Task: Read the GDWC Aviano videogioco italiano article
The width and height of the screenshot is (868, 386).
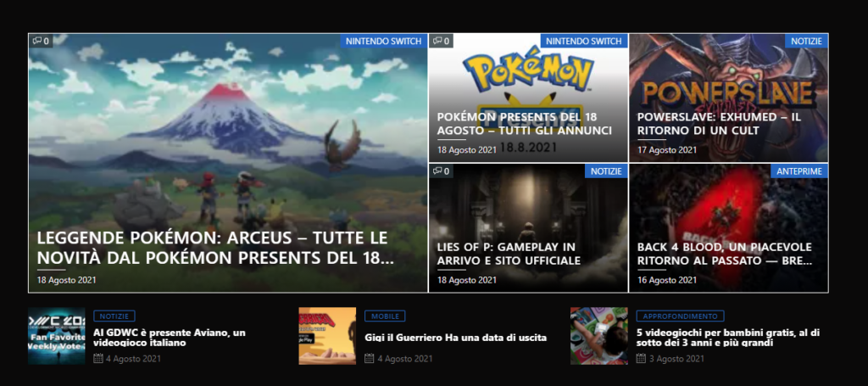Action: point(170,338)
